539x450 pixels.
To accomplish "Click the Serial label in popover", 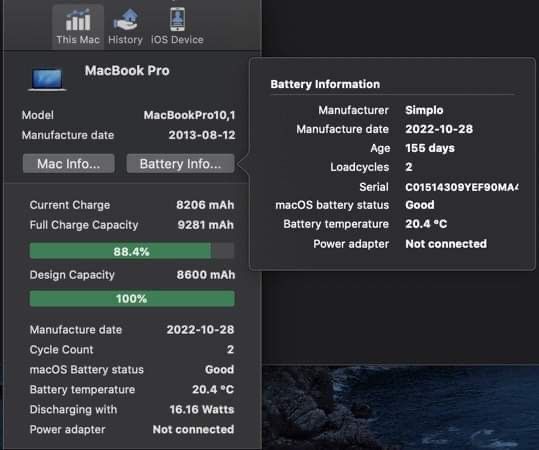I will (374, 187).
